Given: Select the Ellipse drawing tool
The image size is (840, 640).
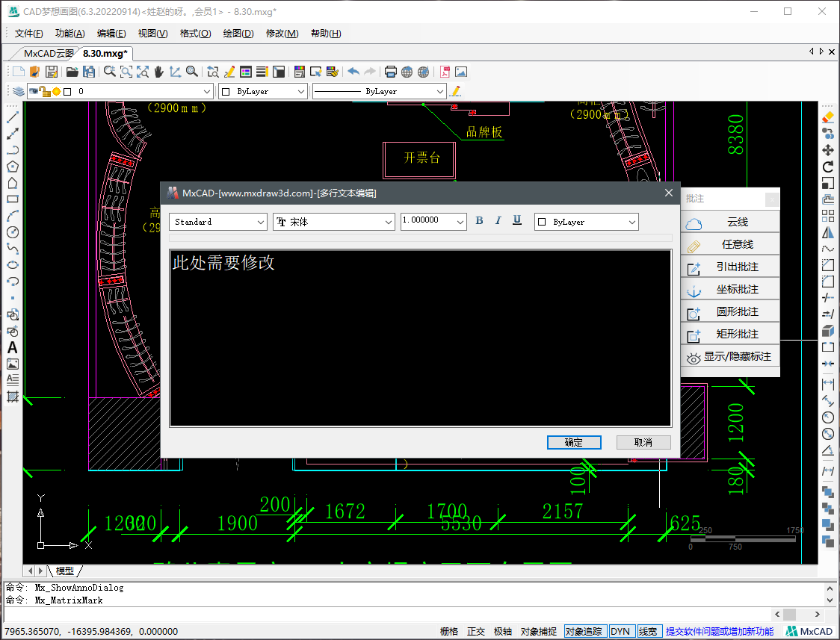Looking at the screenshot, I should tap(12, 265).
